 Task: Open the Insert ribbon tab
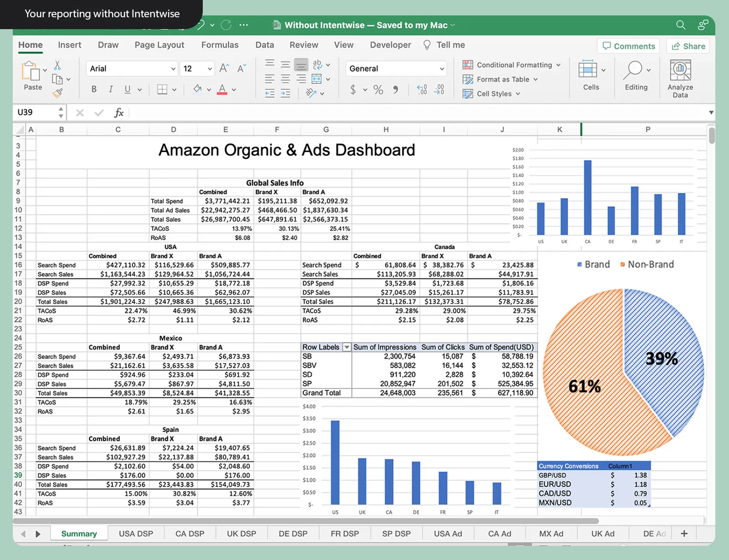(x=70, y=45)
